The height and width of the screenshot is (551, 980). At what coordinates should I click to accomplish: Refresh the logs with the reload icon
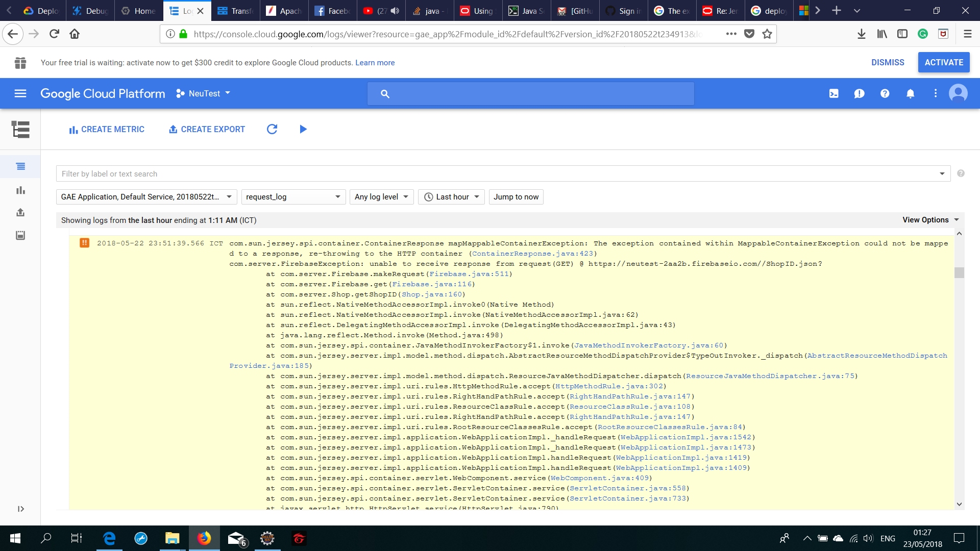click(x=272, y=129)
